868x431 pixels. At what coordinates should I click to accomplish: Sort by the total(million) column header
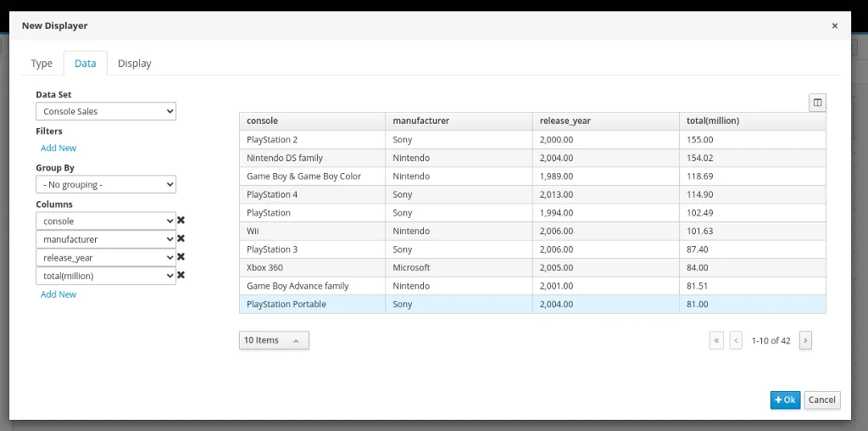[753, 120]
